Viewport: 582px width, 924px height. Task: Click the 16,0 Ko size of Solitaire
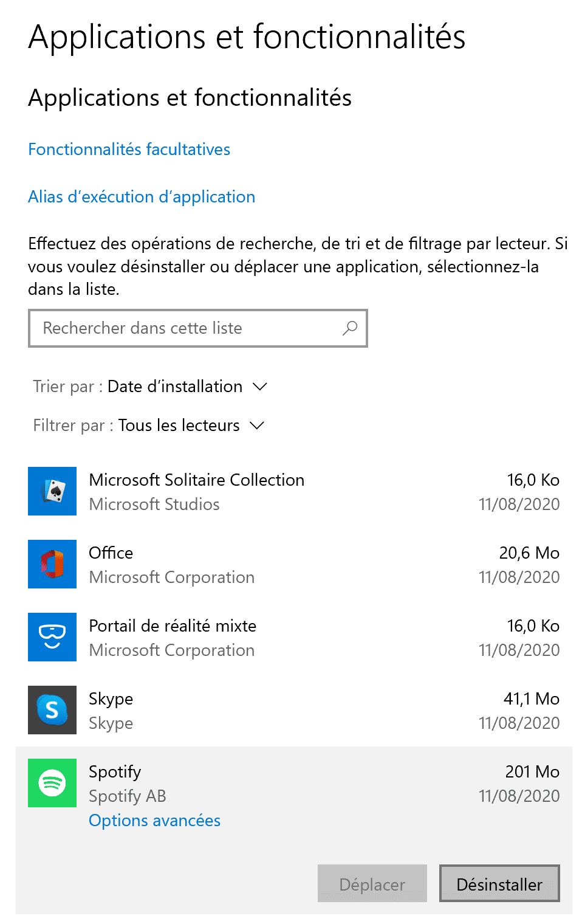click(533, 480)
